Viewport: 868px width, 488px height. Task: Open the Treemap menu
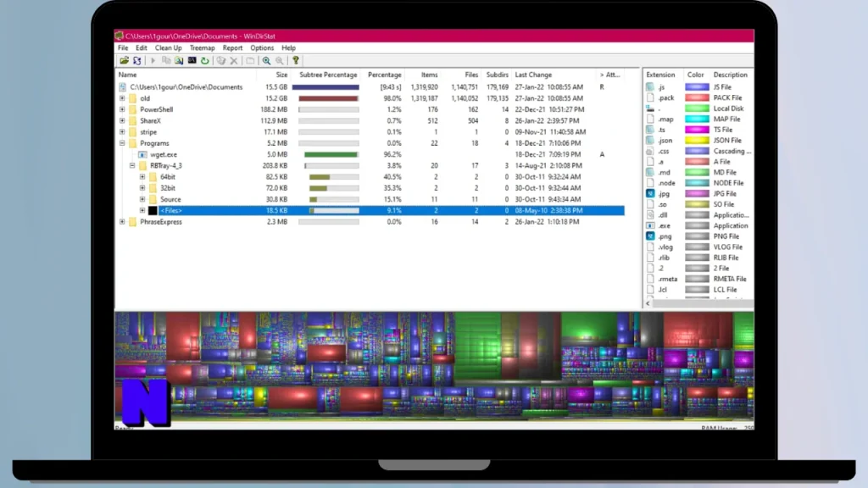point(202,48)
